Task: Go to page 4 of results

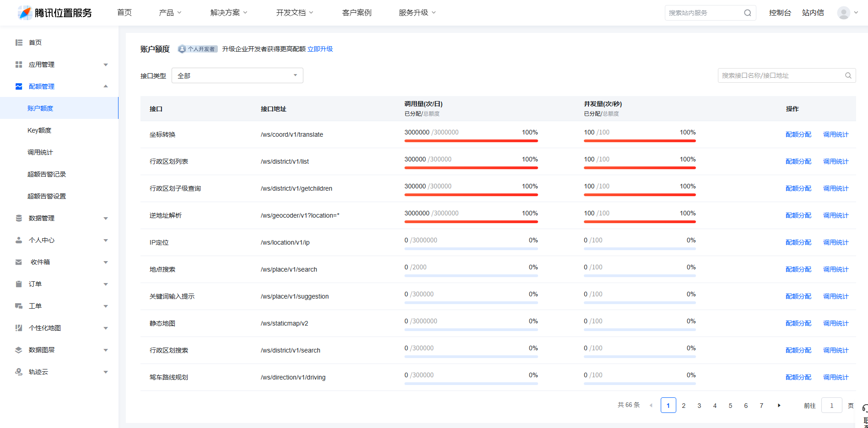Action: 715,405
